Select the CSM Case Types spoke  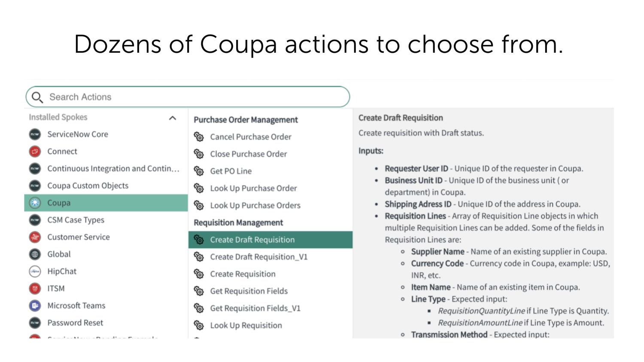(x=76, y=220)
